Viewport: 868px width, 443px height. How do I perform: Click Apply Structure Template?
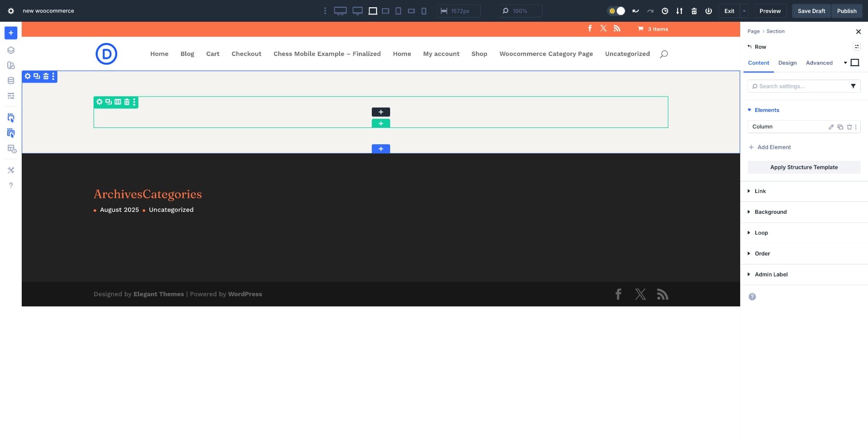pos(803,167)
